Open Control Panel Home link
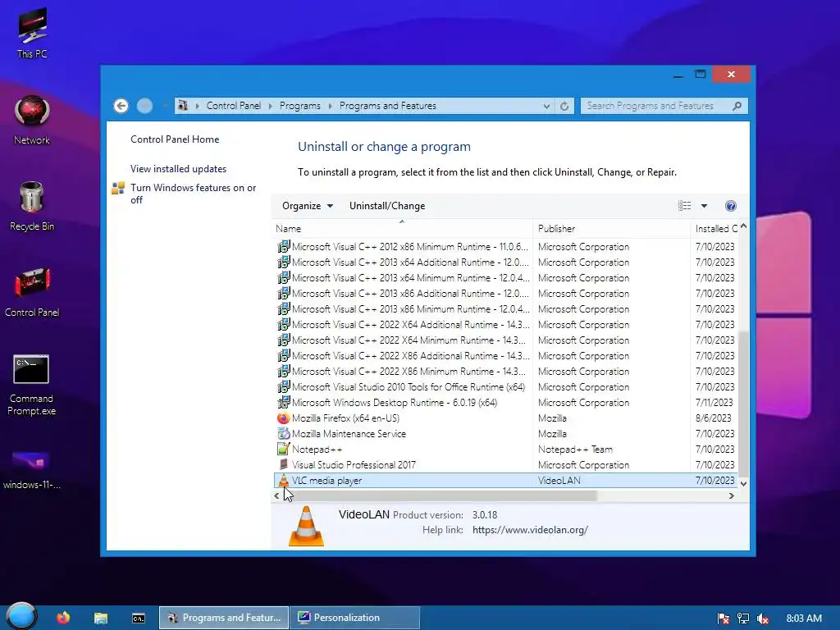Image resolution: width=840 pixels, height=630 pixels. (175, 139)
